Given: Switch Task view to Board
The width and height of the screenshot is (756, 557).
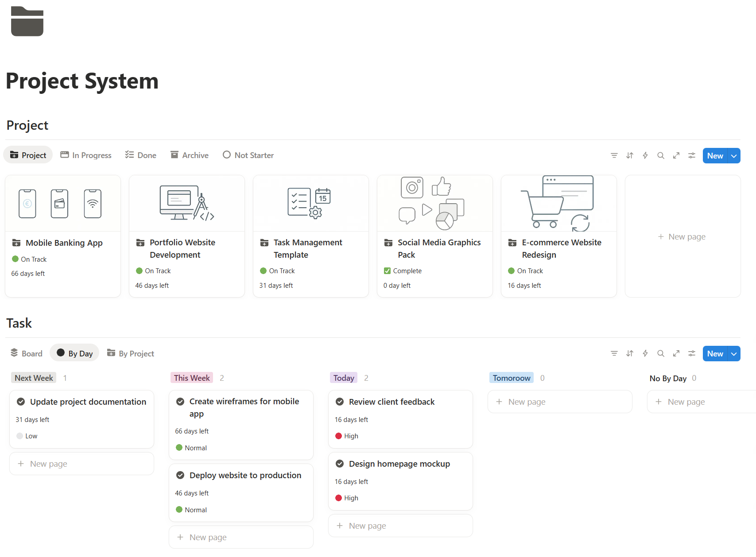Looking at the screenshot, I should coord(27,353).
